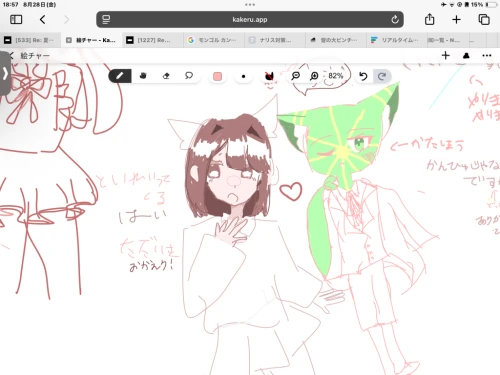The height and width of the screenshot is (375, 500).
Task: Add new item with plus in Kakeru header
Action: click(x=446, y=55)
